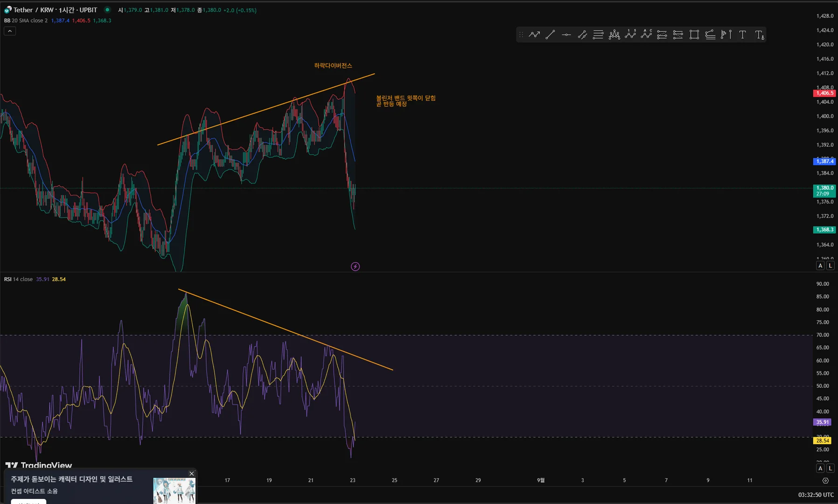Select the anchored text tool
This screenshot has width=838, height=504.
click(760, 35)
